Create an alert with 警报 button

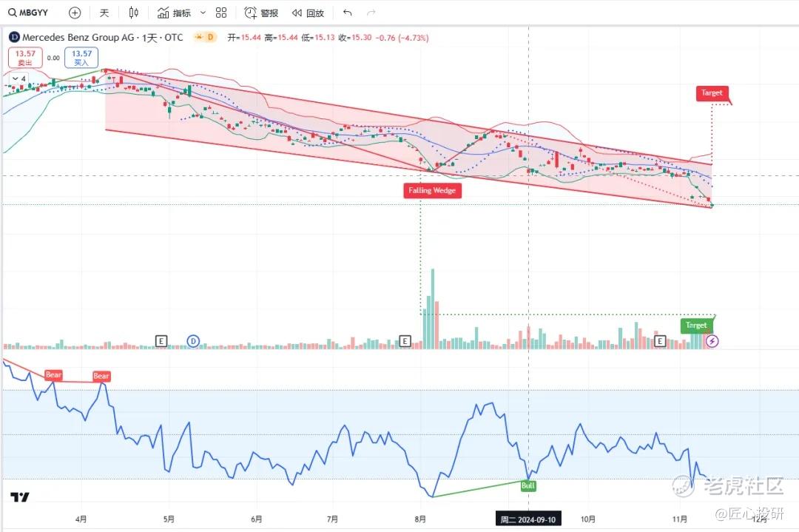click(x=261, y=13)
